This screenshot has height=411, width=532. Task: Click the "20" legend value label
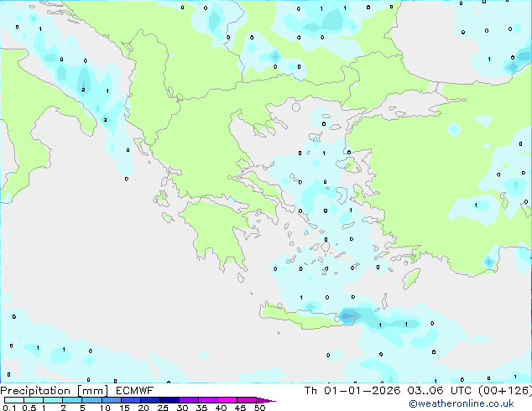143,408
